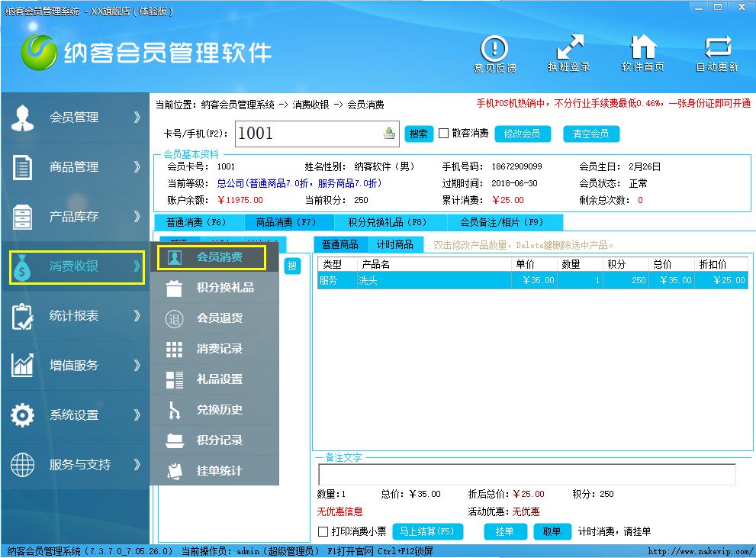Click the 自动更新 auto update icon

(x=716, y=50)
